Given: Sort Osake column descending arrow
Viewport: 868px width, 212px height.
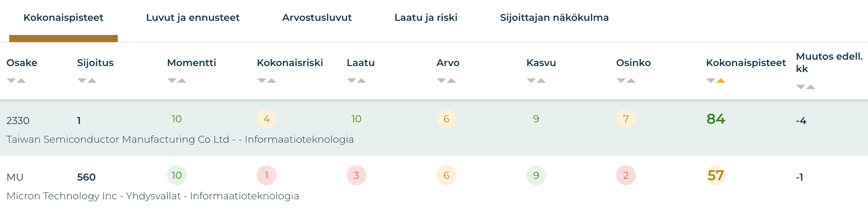Looking at the screenshot, I should (x=11, y=81).
